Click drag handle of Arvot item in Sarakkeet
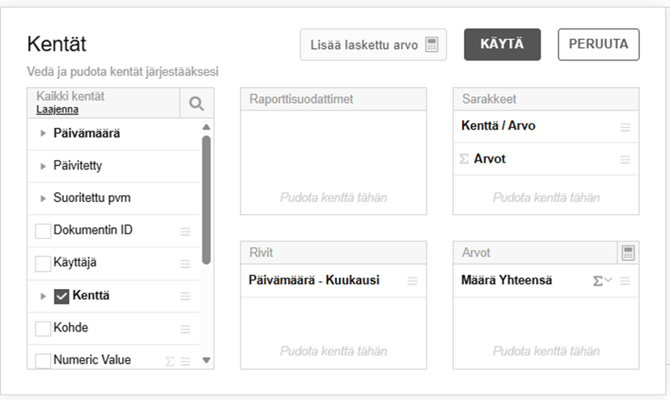The width and height of the screenshot is (670, 400). point(625,160)
